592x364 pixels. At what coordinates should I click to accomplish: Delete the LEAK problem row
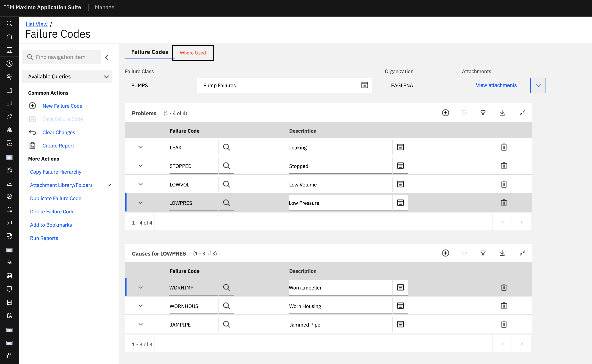(504, 147)
